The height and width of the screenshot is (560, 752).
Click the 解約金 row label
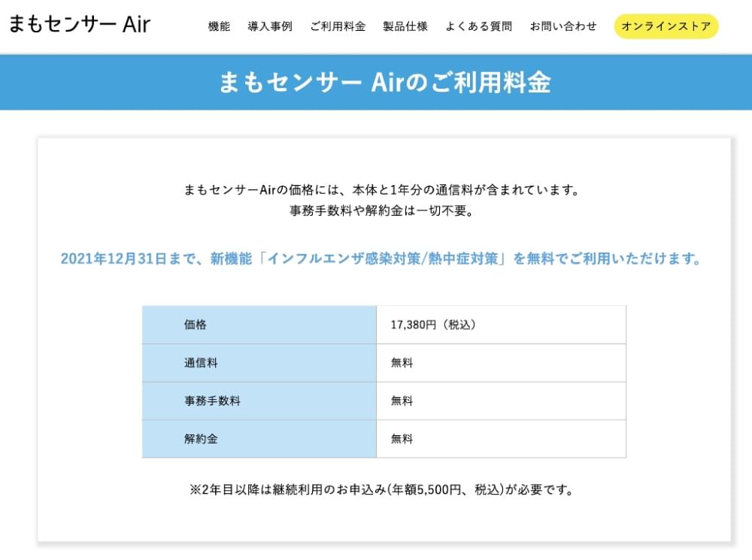coord(201,439)
